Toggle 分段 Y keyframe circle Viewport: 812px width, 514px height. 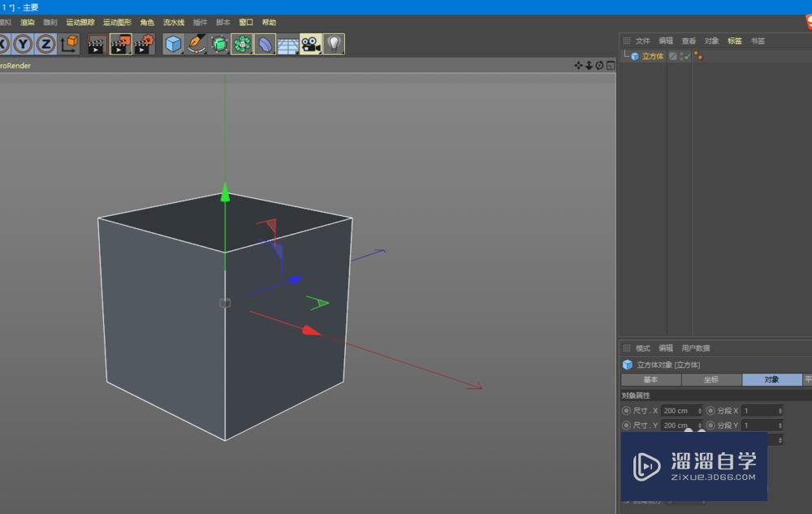[x=710, y=425]
